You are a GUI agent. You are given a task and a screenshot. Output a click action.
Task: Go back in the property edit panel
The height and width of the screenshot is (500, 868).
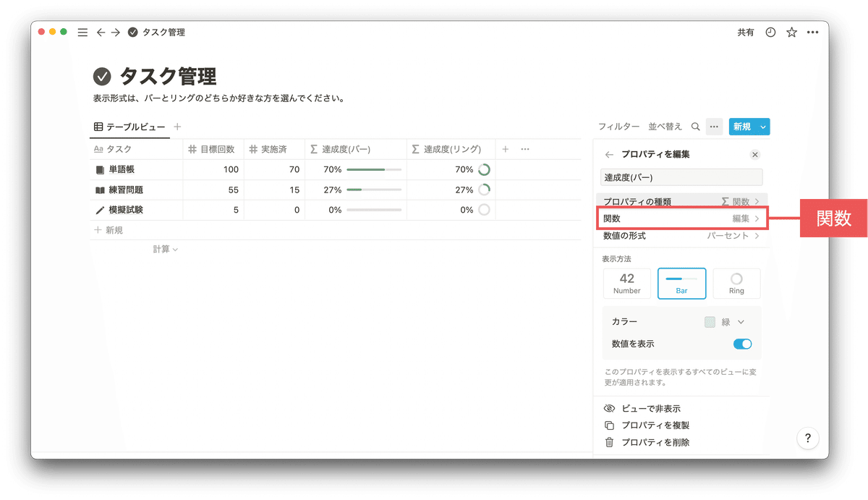[x=609, y=154]
